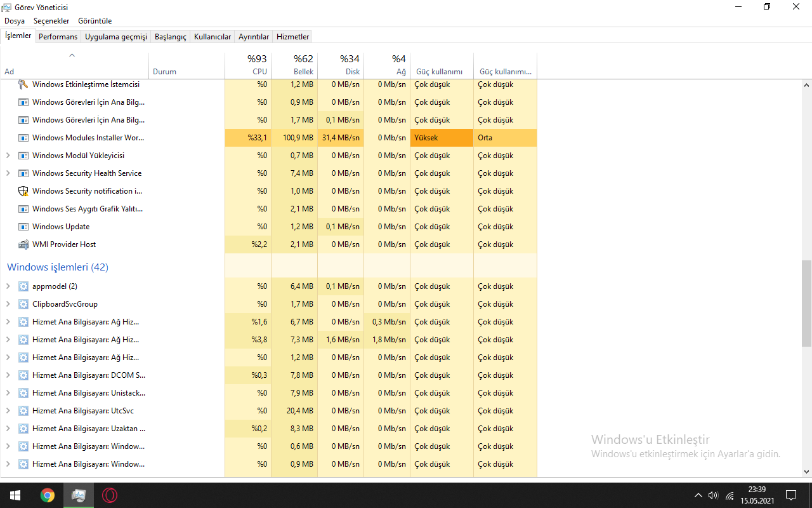
Task: Open the notification center icon
Action: tap(791, 495)
